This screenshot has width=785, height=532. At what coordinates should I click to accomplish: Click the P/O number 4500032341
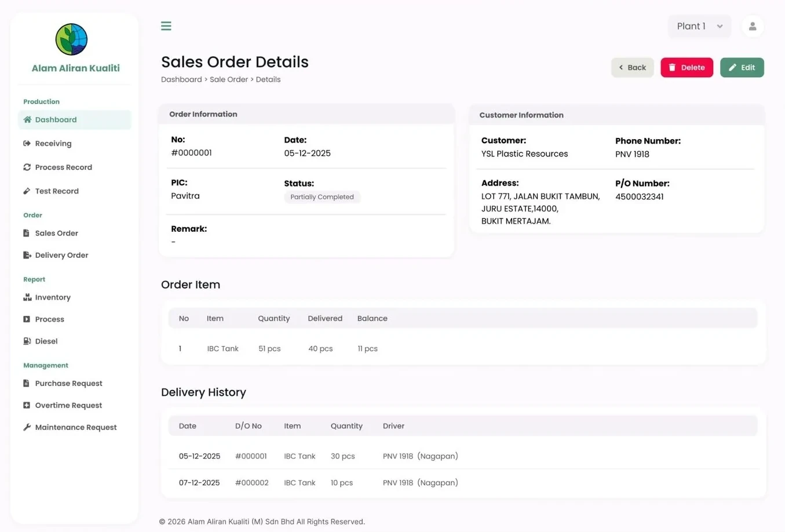640,197
